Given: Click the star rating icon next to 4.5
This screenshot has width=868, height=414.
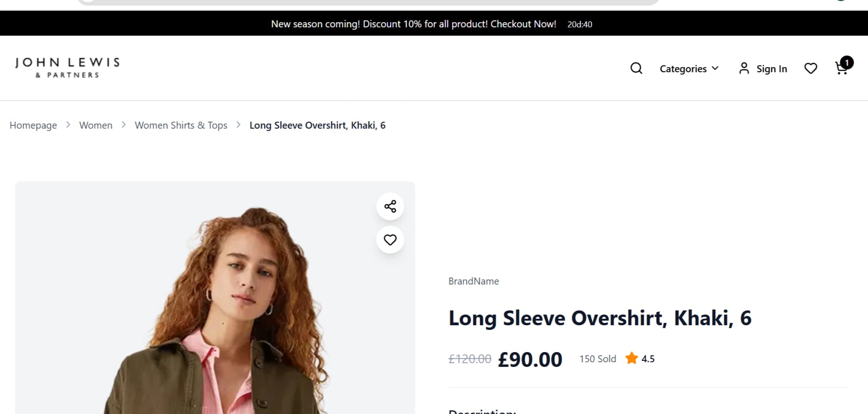Looking at the screenshot, I should (631, 358).
